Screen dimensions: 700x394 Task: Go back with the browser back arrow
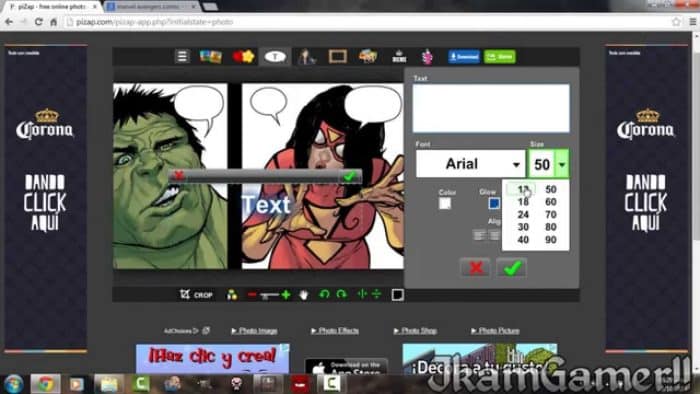point(9,22)
